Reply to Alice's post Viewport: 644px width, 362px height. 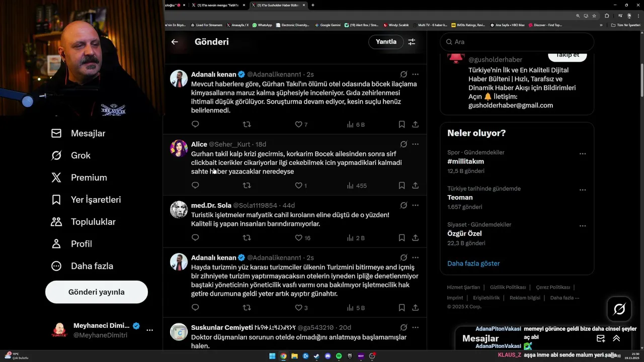click(x=195, y=186)
